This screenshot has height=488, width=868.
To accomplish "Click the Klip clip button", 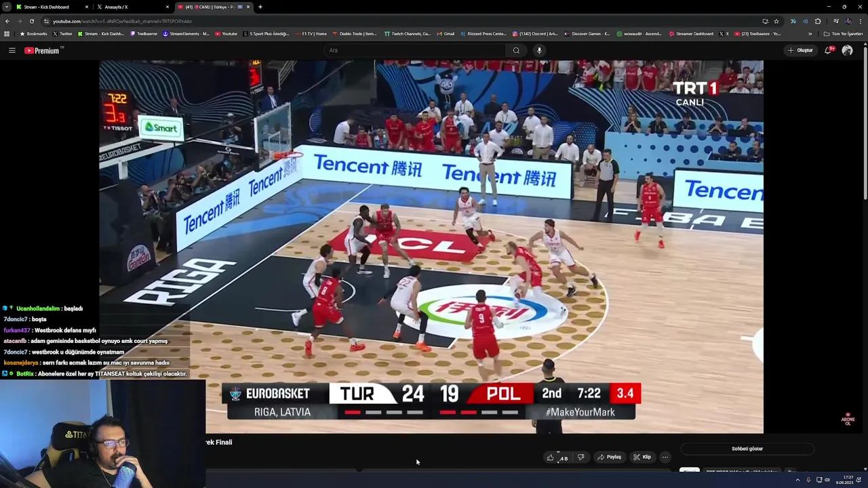I will tap(642, 457).
